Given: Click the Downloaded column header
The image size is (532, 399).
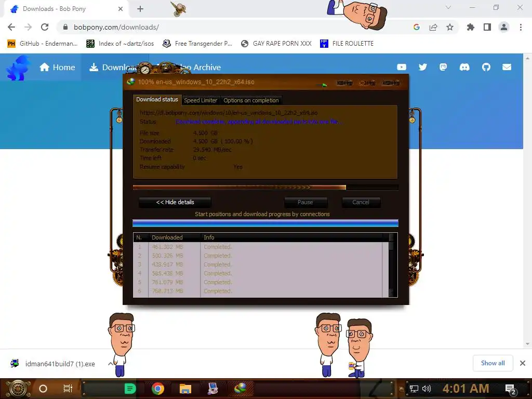Looking at the screenshot, I should (x=175, y=237).
